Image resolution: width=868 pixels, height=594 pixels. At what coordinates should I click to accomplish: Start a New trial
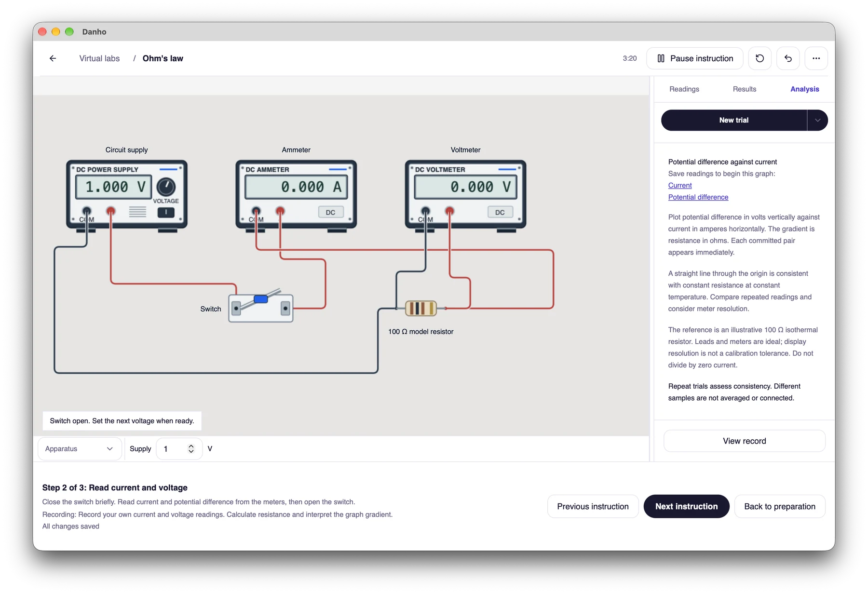(x=733, y=120)
